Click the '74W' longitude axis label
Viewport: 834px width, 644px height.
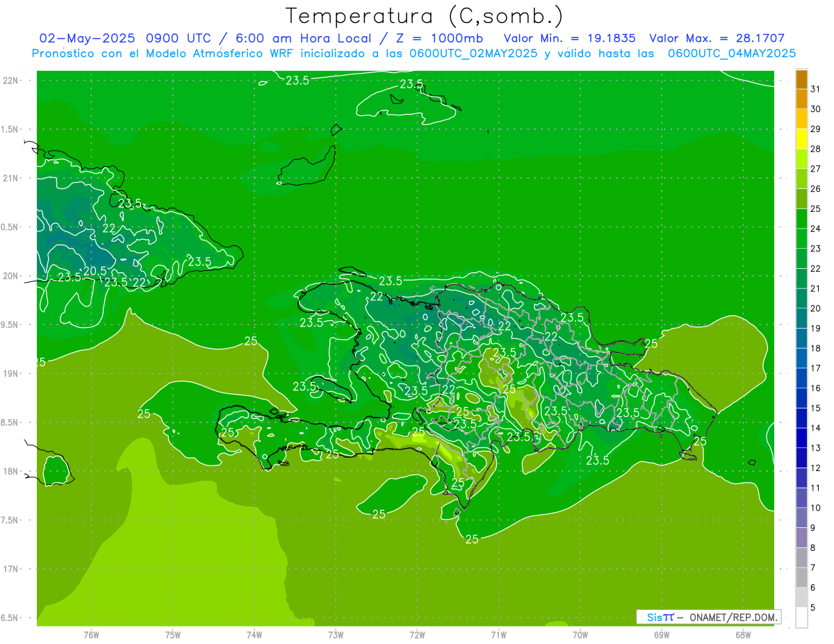click(x=254, y=634)
